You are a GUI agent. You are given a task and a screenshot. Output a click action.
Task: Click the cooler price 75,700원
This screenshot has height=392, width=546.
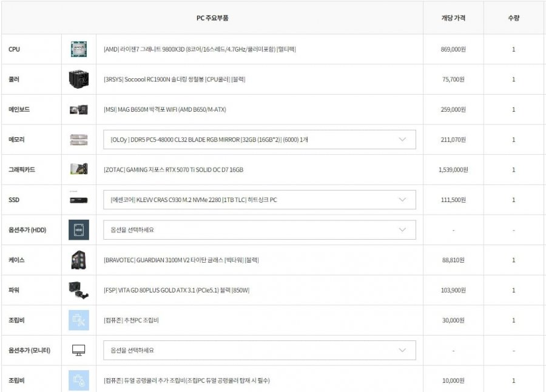coord(453,79)
